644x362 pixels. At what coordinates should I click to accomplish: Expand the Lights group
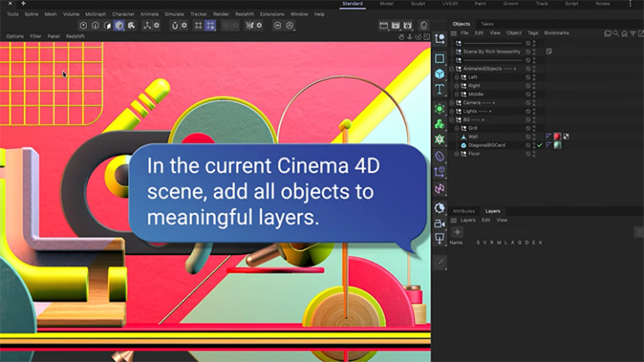(x=452, y=111)
